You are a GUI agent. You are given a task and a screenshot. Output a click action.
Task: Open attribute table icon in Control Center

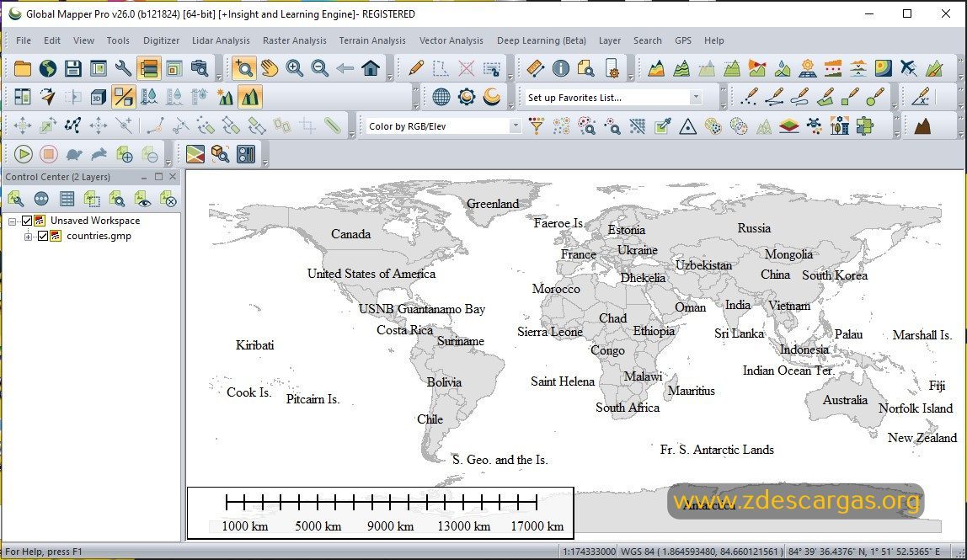click(67, 199)
